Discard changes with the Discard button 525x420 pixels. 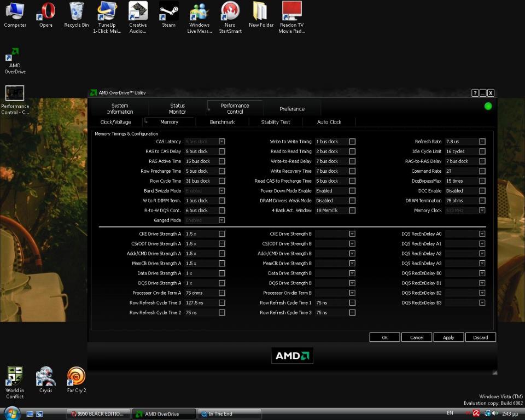[x=481, y=337]
